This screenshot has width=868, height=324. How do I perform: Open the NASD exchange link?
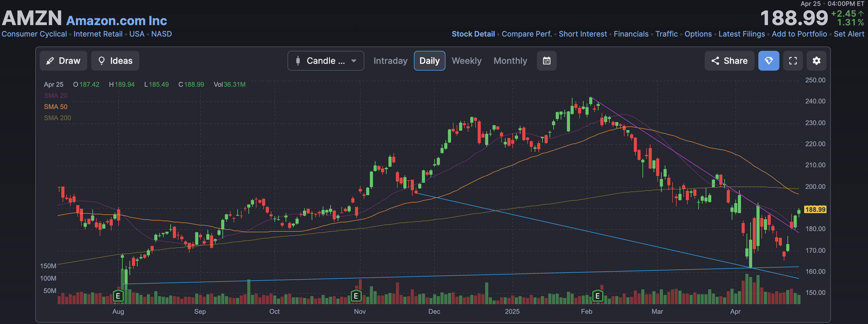pos(161,34)
